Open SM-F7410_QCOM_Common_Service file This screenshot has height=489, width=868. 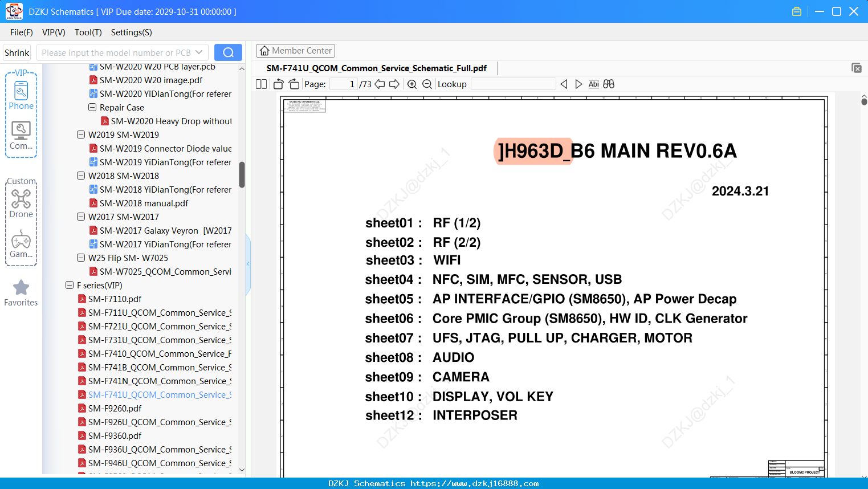pos(154,354)
